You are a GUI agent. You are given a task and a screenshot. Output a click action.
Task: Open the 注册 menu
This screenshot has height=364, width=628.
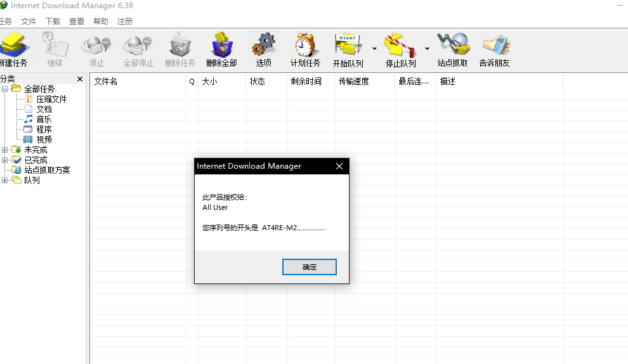coord(124,21)
